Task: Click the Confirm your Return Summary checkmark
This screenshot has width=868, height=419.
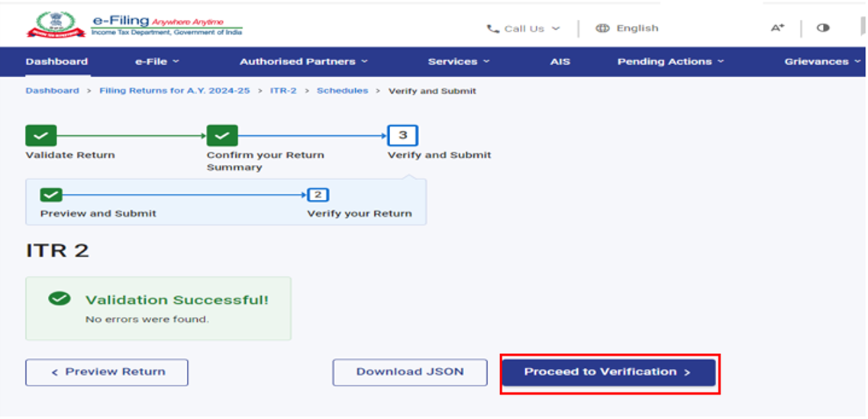Action: pyautogui.click(x=222, y=136)
